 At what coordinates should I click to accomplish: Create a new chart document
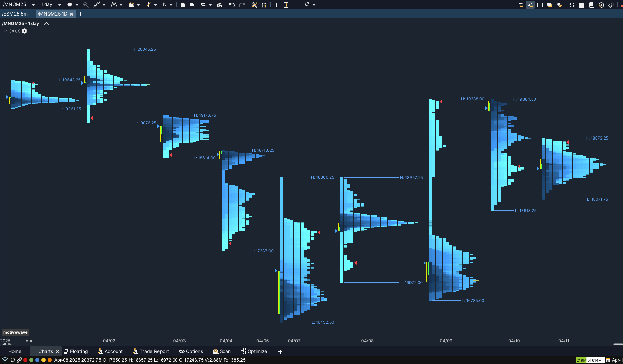coord(182,5)
